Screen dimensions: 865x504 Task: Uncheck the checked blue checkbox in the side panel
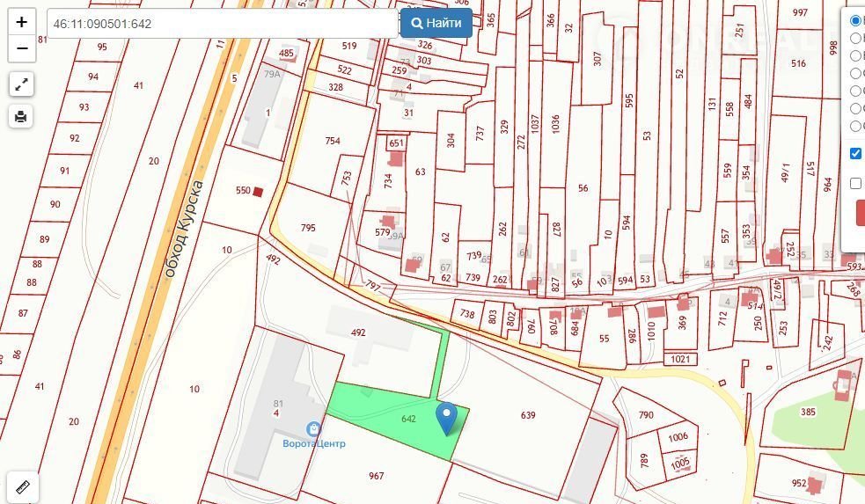[x=855, y=153]
